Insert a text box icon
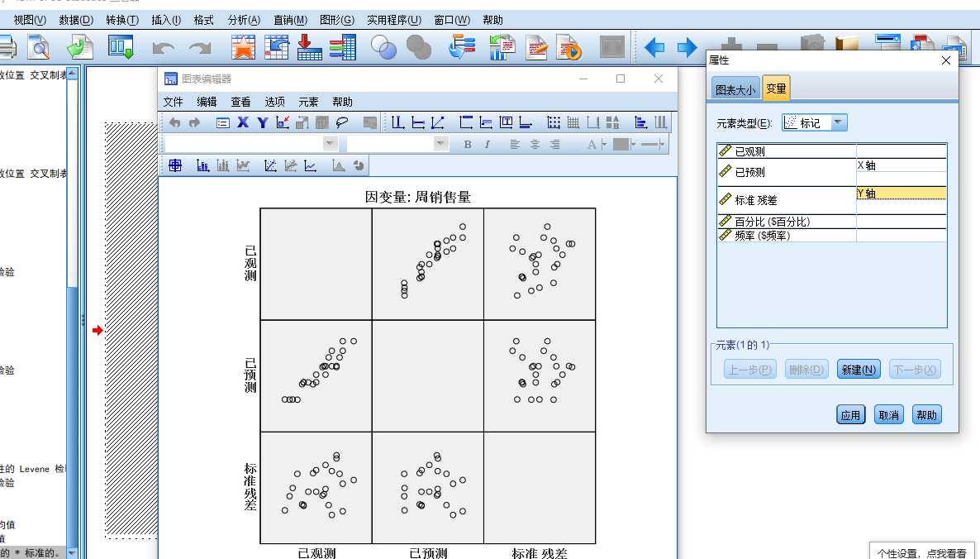Image resolution: width=980 pixels, height=559 pixels. pyautogui.click(x=506, y=122)
